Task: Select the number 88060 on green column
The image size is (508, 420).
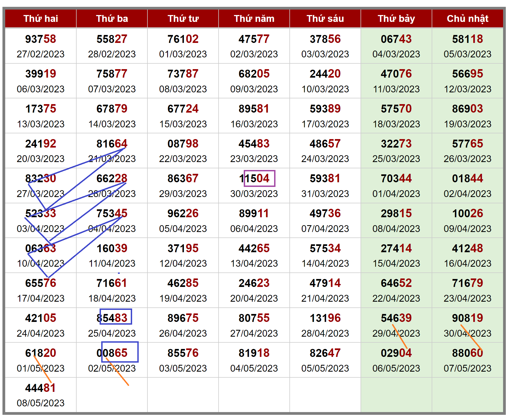Action: click(467, 353)
